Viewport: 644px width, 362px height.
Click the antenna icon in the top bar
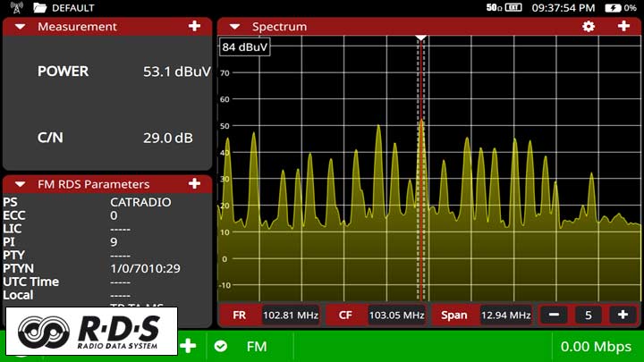click(16, 7)
